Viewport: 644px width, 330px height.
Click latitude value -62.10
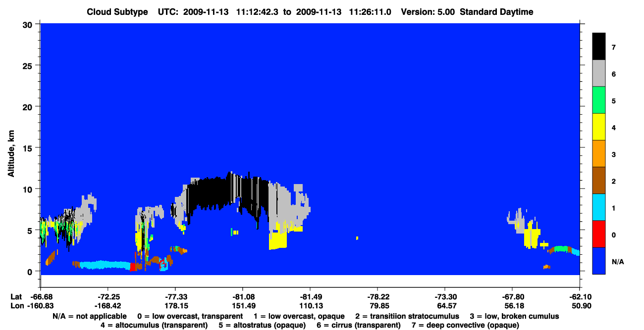pos(580,297)
